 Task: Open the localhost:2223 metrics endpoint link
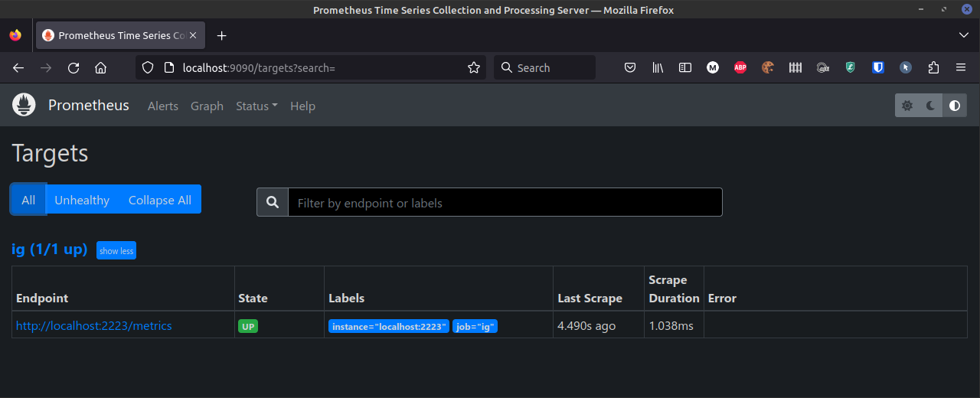pyautogui.click(x=94, y=326)
